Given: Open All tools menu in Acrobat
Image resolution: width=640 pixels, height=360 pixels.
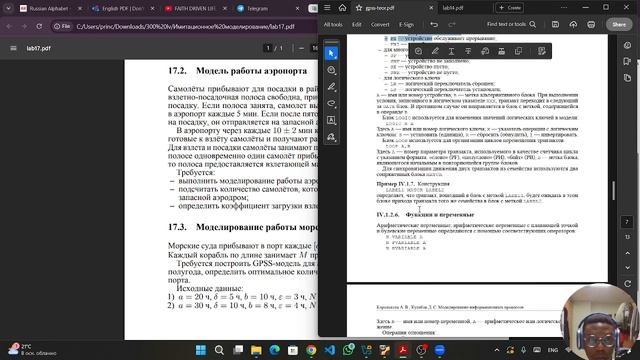Looking at the screenshot, I should (x=333, y=24).
